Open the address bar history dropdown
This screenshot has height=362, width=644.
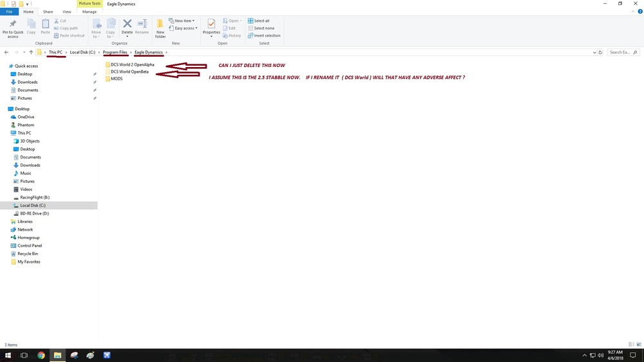(x=594, y=52)
